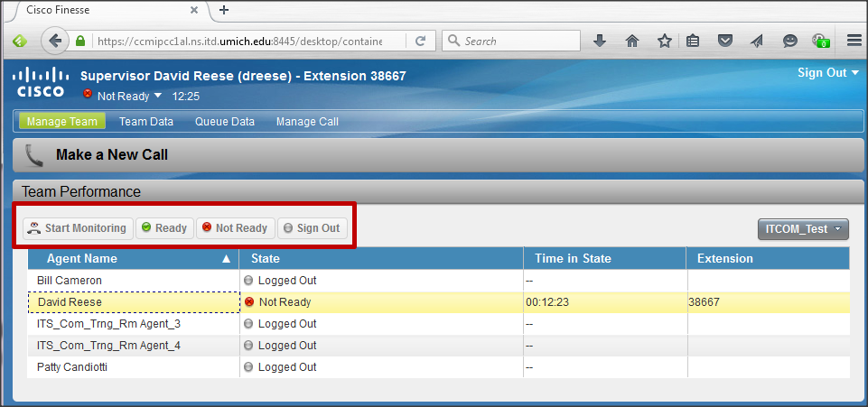Select the David Reese agent row

pos(438,302)
